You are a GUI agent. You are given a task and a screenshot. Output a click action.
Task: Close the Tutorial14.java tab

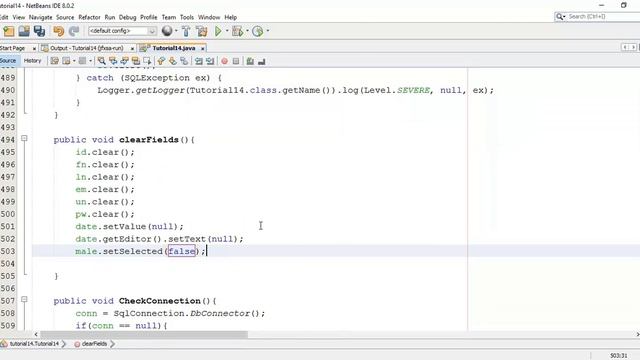point(202,49)
